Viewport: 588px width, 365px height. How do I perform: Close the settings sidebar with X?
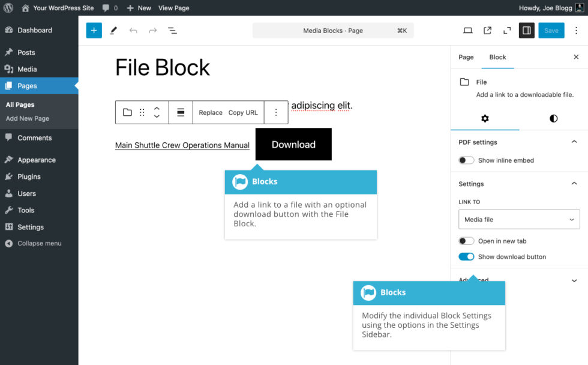tap(576, 57)
